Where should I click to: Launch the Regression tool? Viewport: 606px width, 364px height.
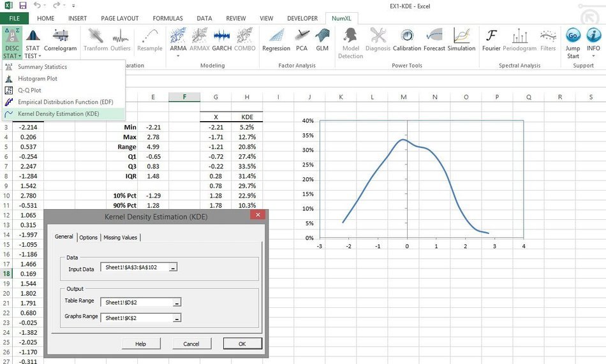[x=276, y=40]
